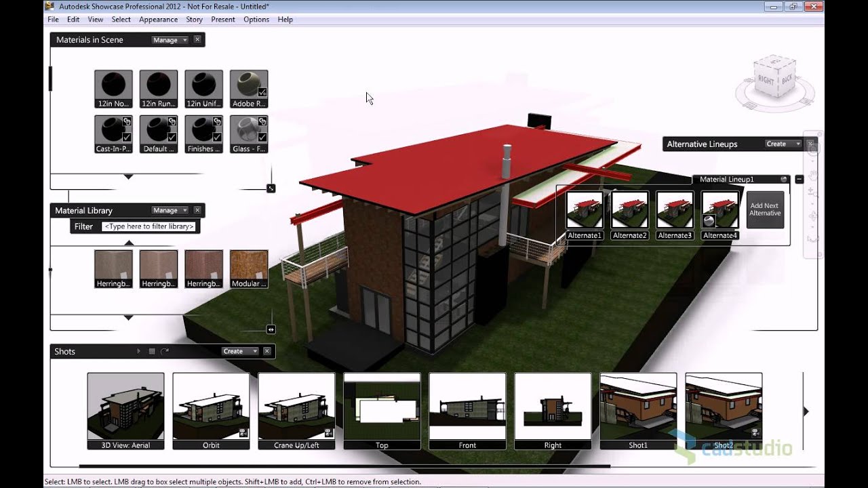Click the material sphere badge on Alternate4

709,221
